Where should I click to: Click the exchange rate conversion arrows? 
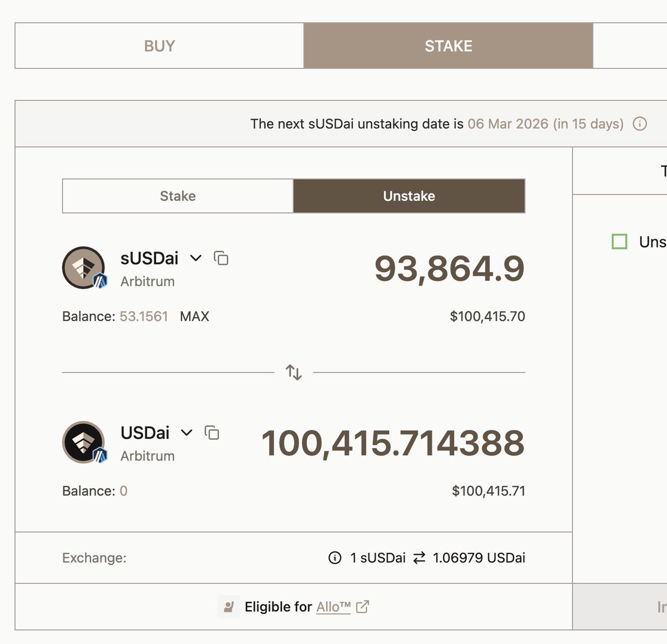tap(419, 557)
